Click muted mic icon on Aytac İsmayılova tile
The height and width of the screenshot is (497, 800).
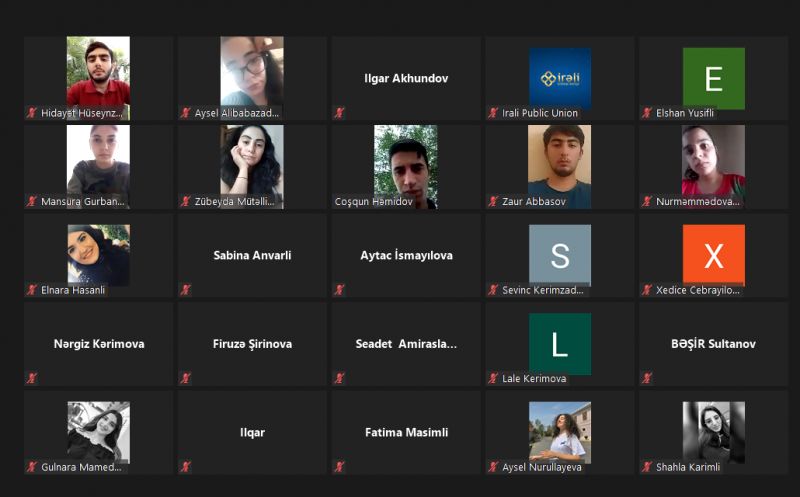coord(339,290)
